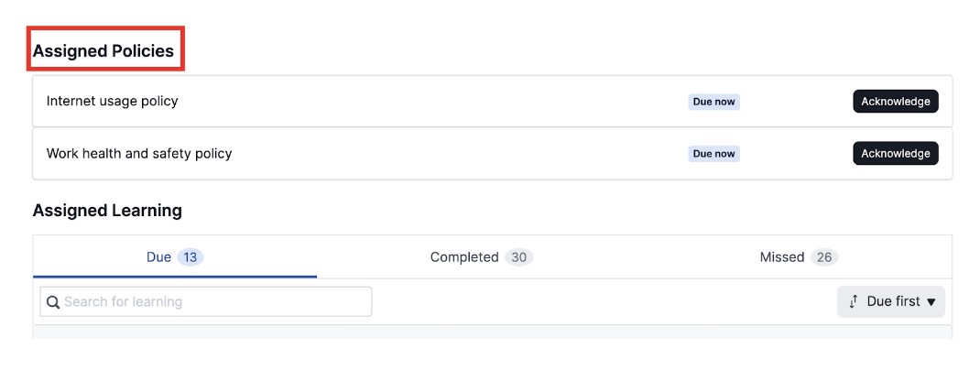
Task: Acknowledge the Internet usage policy
Action: (x=895, y=102)
